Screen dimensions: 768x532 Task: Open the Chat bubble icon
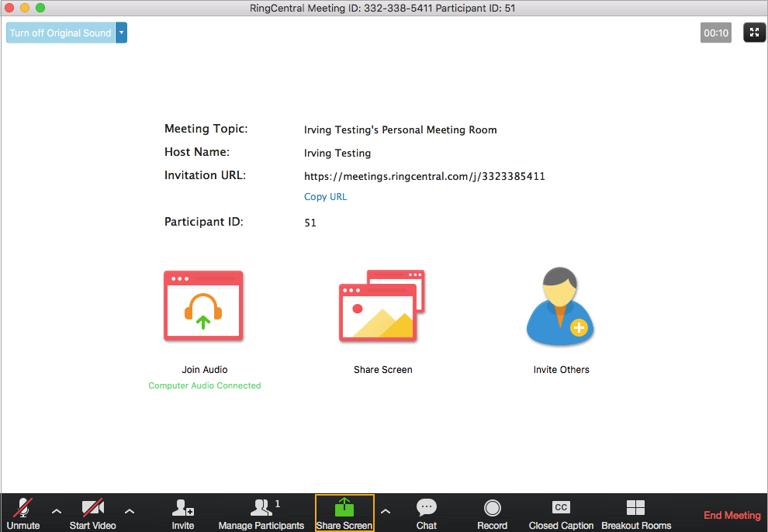(x=426, y=507)
